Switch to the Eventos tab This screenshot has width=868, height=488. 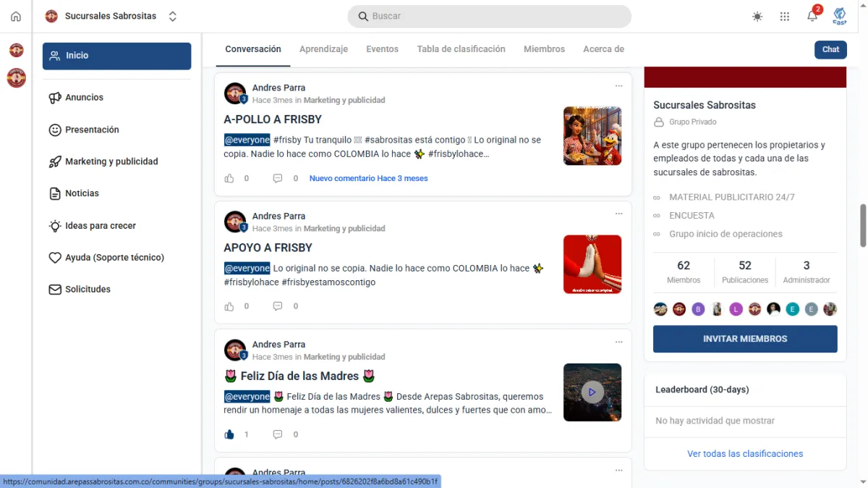[382, 49]
